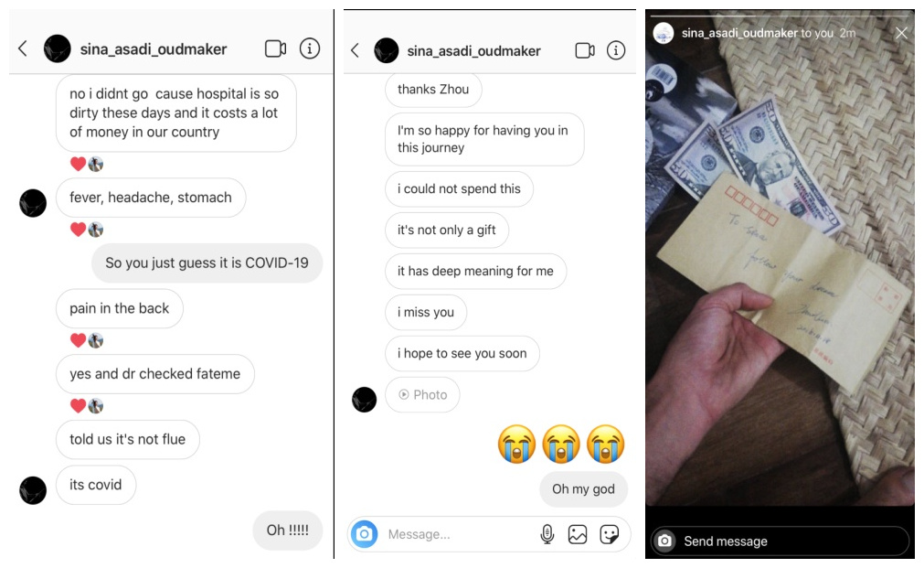Image resolution: width=924 pixels, height=568 pixels.
Task: Open sender avatar beside 'its covid' message
Action: click(x=33, y=491)
